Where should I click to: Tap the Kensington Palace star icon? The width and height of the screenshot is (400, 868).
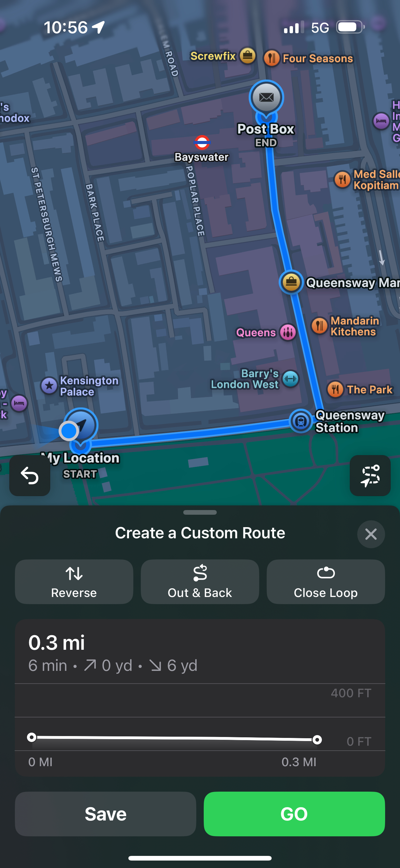[x=49, y=386]
